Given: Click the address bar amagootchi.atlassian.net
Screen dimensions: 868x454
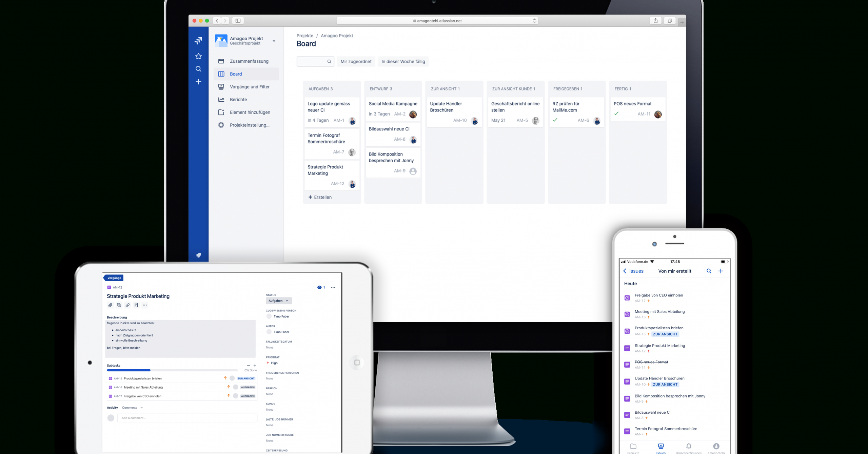Looking at the screenshot, I should click(x=437, y=21).
